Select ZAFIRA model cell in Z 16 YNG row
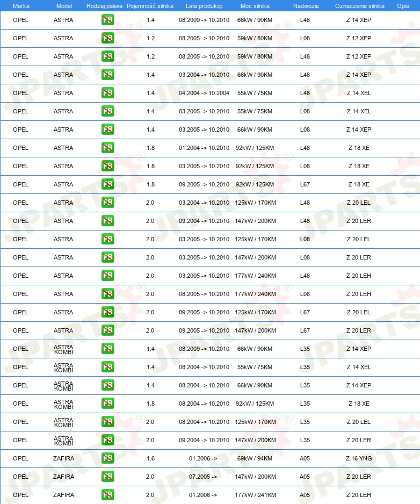 coord(63,458)
